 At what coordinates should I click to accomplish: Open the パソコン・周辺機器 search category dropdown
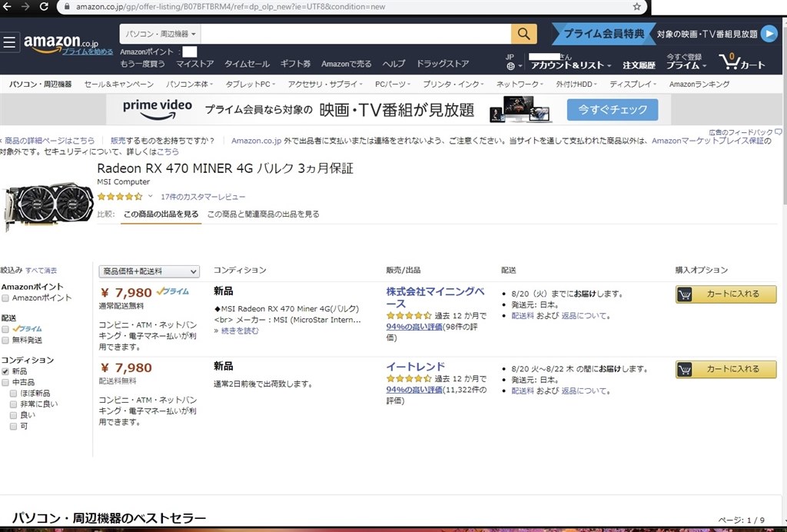click(160, 34)
